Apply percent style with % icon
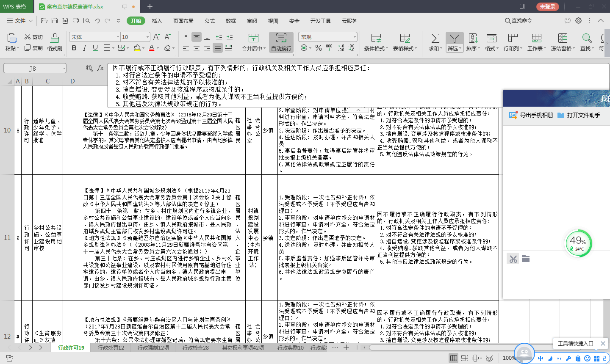This screenshot has width=610, height=364. point(319,48)
